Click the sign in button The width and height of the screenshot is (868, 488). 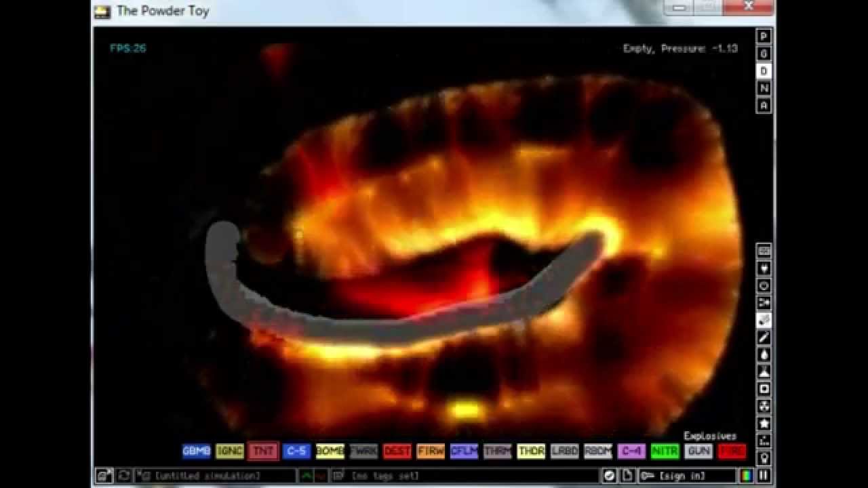coord(687,476)
